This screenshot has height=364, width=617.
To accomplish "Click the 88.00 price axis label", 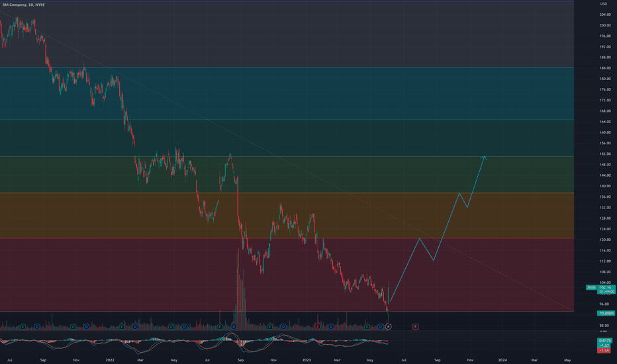I will (x=605, y=326).
